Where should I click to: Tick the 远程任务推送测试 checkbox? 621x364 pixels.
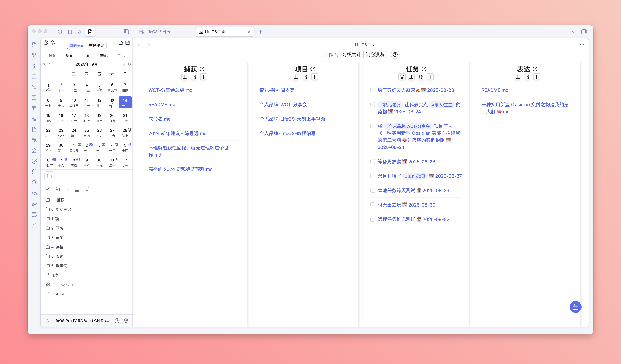point(373,219)
